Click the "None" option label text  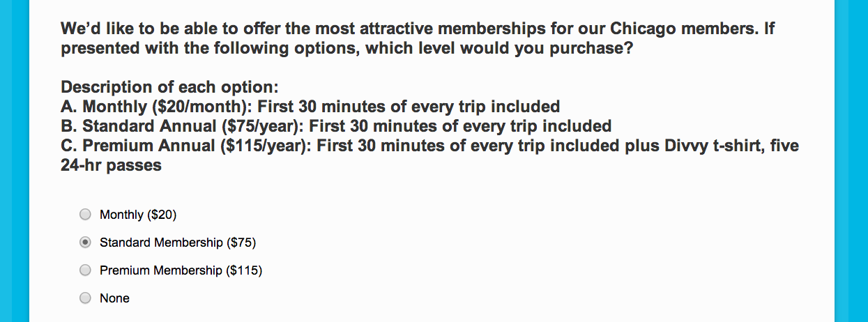(x=114, y=298)
